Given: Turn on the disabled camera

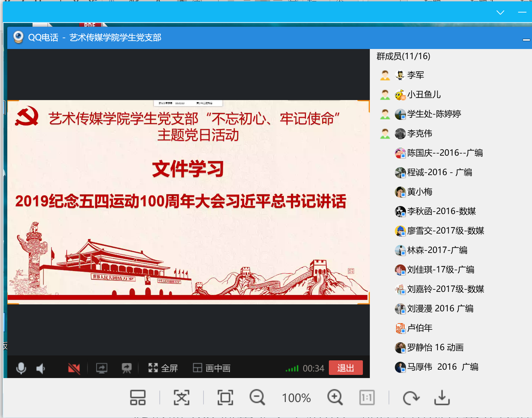Looking at the screenshot, I should [74, 368].
